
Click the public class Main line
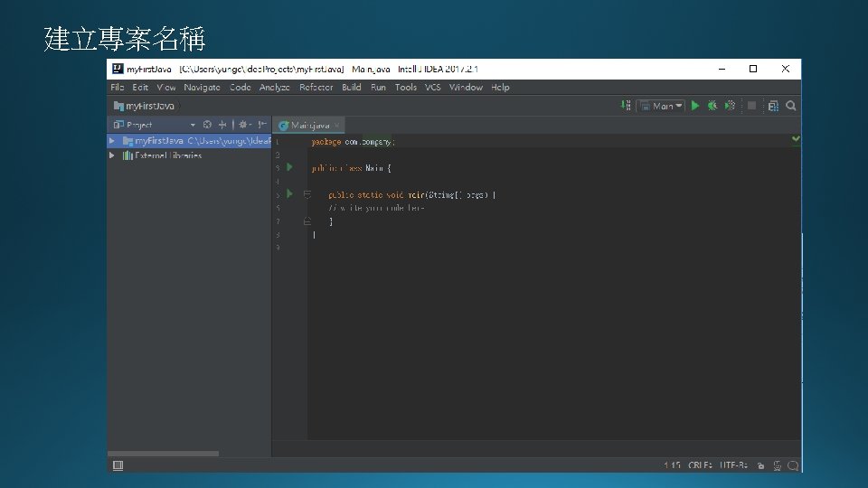351,168
